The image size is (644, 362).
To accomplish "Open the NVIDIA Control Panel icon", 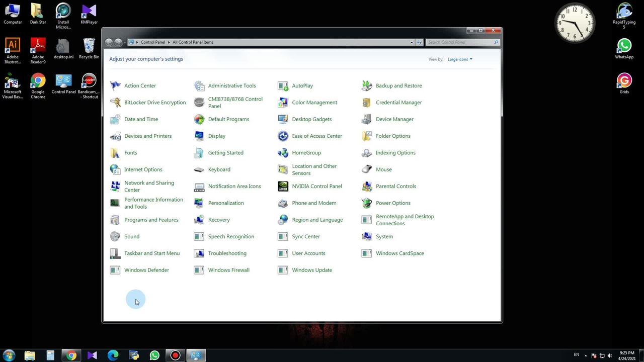I will coord(283,187).
